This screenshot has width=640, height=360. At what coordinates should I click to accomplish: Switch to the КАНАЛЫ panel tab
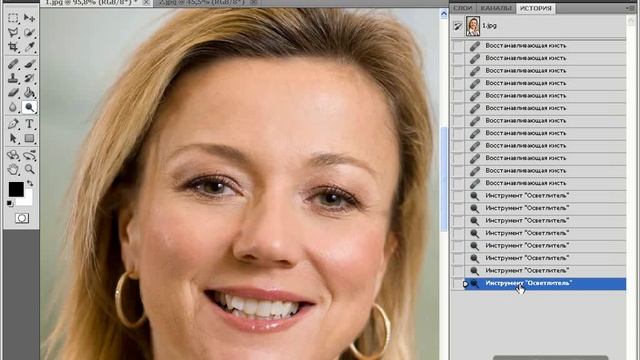coord(496,8)
